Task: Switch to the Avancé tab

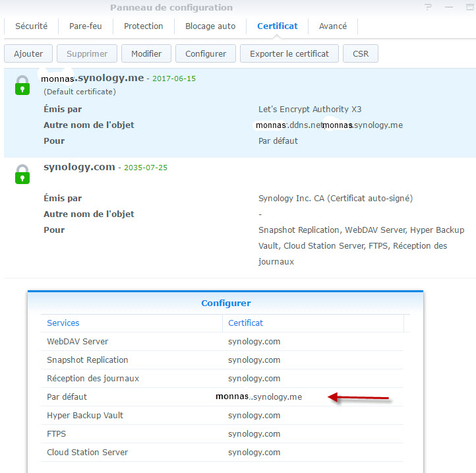Action: coord(333,26)
